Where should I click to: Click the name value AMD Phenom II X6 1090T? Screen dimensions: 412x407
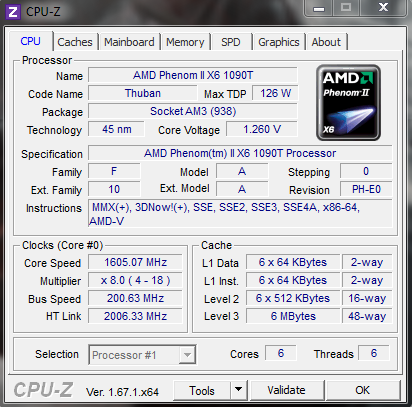[193, 75]
